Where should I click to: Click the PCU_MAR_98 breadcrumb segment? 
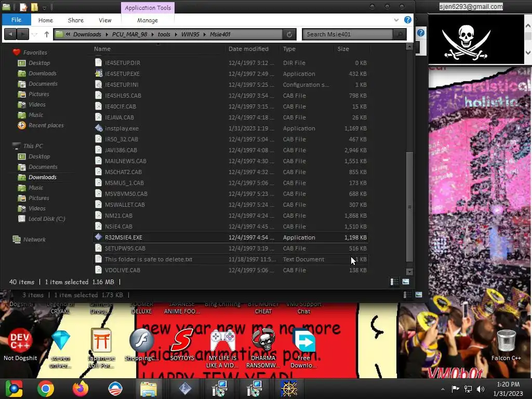[129, 34]
